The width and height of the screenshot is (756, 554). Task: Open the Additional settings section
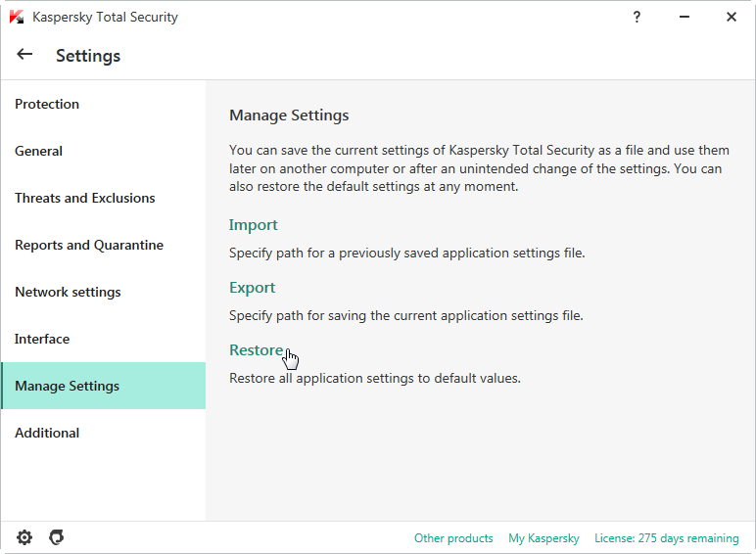[47, 433]
